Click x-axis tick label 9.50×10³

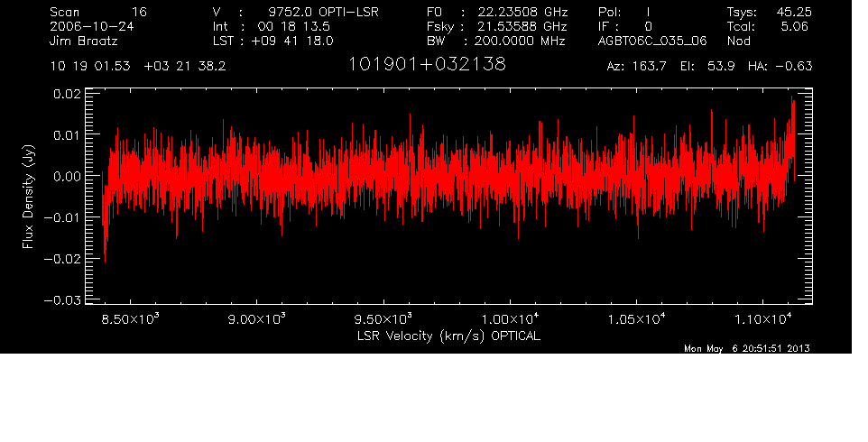pos(383,319)
